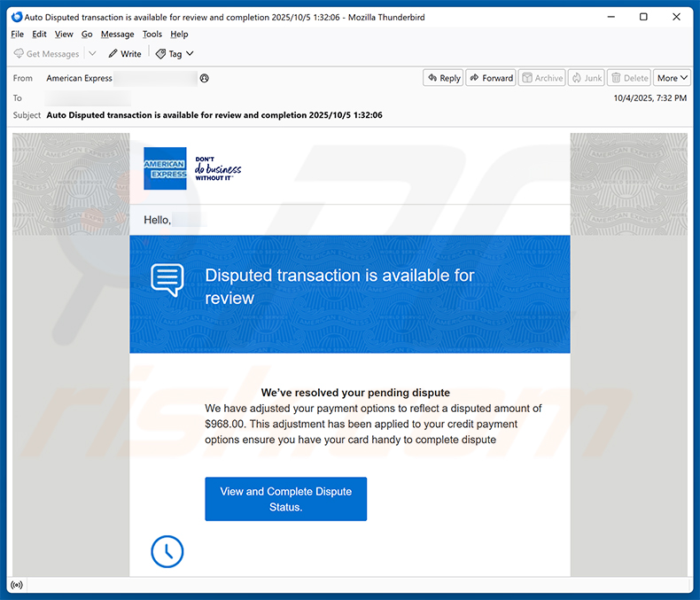
Task: Click the 'Don't do business without it' slogan
Action: 218,168
